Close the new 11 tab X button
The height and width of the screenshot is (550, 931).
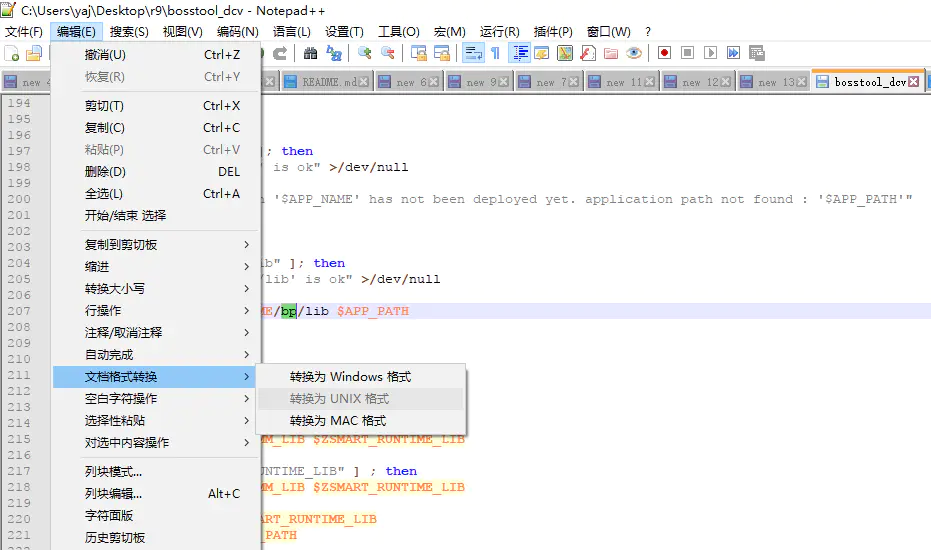click(x=650, y=82)
